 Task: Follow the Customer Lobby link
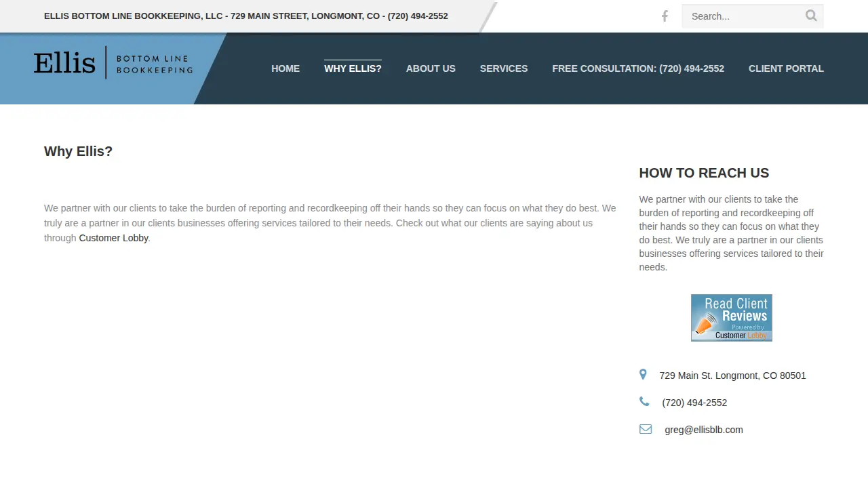point(113,238)
